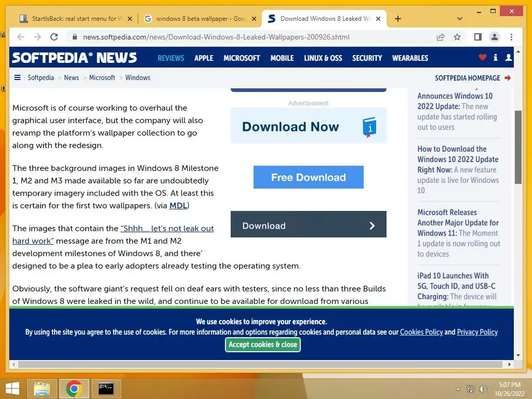Open Chrome profile avatar
Viewport: 532px width, 399px height.
pyautogui.click(x=495, y=37)
